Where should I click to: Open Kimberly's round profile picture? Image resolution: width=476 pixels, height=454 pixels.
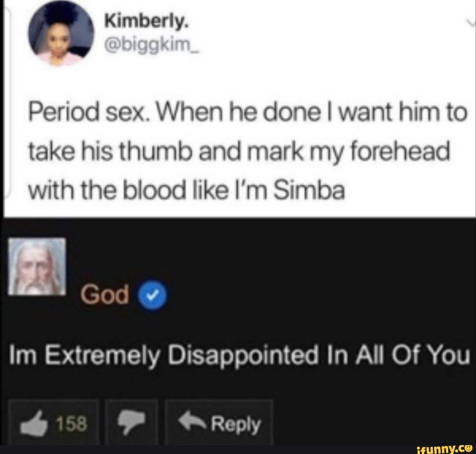point(61,33)
